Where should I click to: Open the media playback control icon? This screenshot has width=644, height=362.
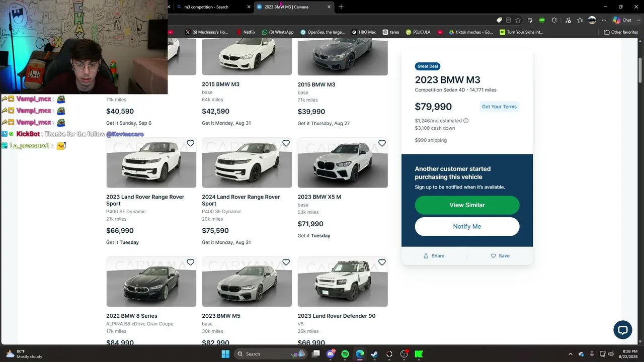pos(568,20)
